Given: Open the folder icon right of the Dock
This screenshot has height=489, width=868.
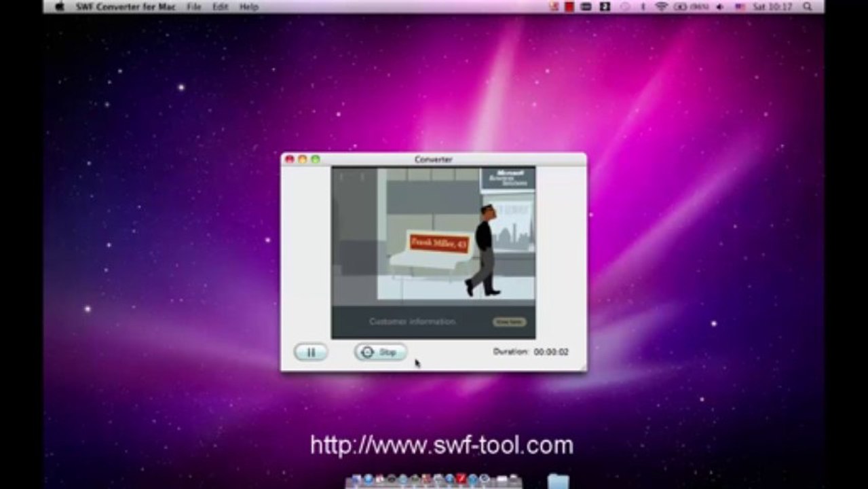Looking at the screenshot, I should tap(558, 482).
